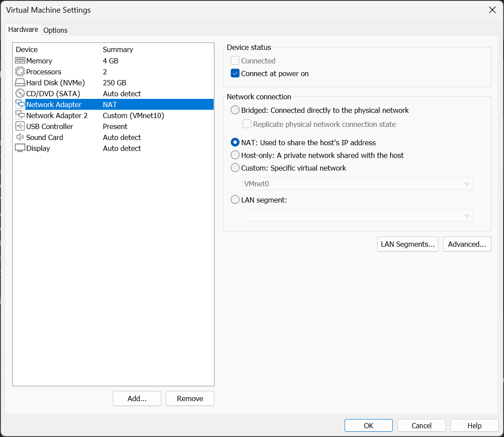Open the Hardware tab
The width and height of the screenshot is (504, 437).
coord(23,29)
